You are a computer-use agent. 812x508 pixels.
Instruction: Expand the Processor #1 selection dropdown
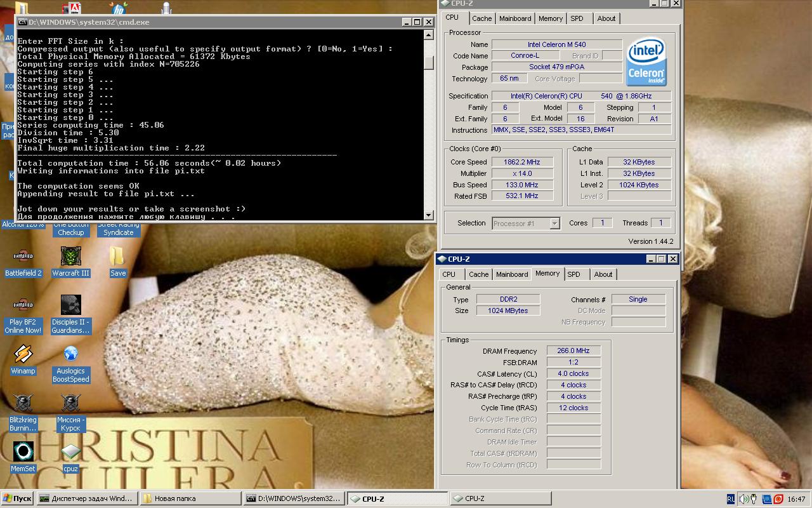click(555, 224)
